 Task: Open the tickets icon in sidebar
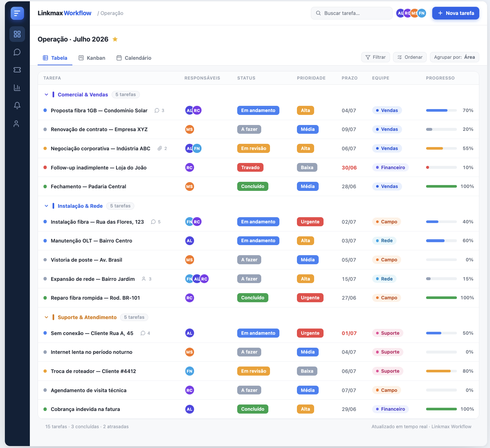point(17,70)
